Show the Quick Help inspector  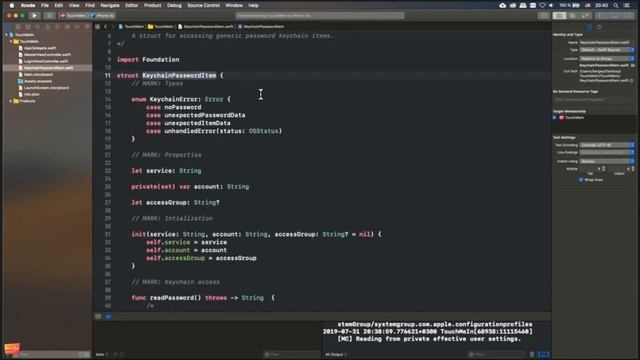(599, 27)
